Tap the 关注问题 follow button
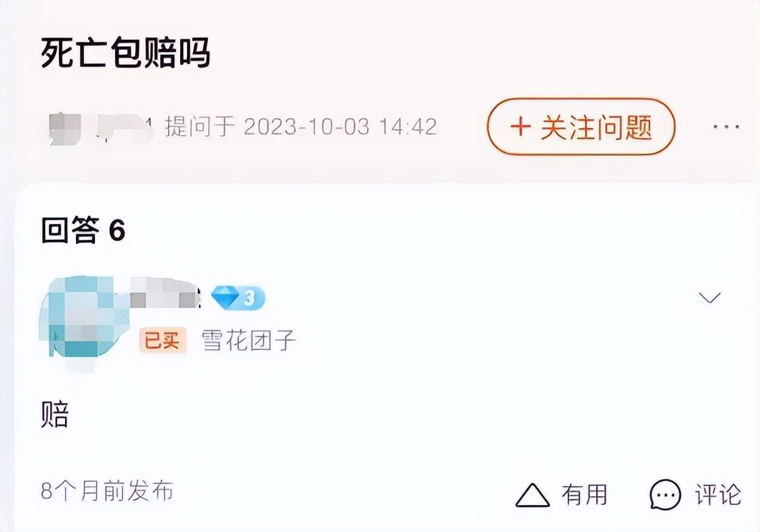 coord(580,127)
